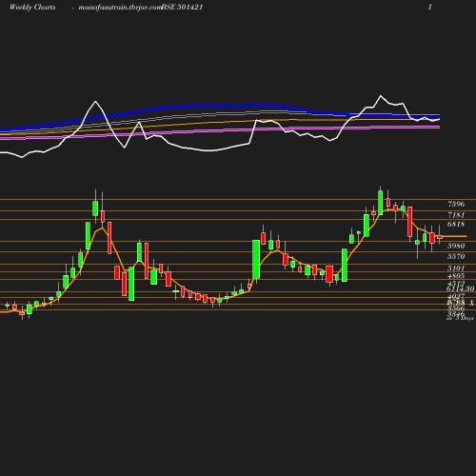Click the munafasutra website text in header

120,8
